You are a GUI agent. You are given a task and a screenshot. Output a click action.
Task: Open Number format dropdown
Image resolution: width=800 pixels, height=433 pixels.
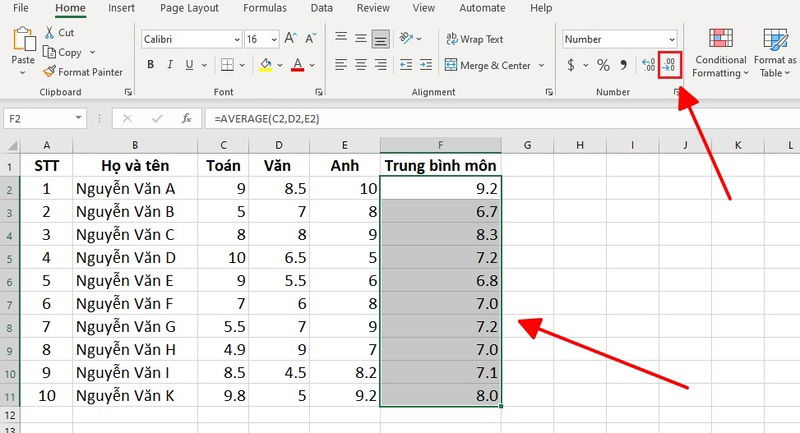(672, 39)
